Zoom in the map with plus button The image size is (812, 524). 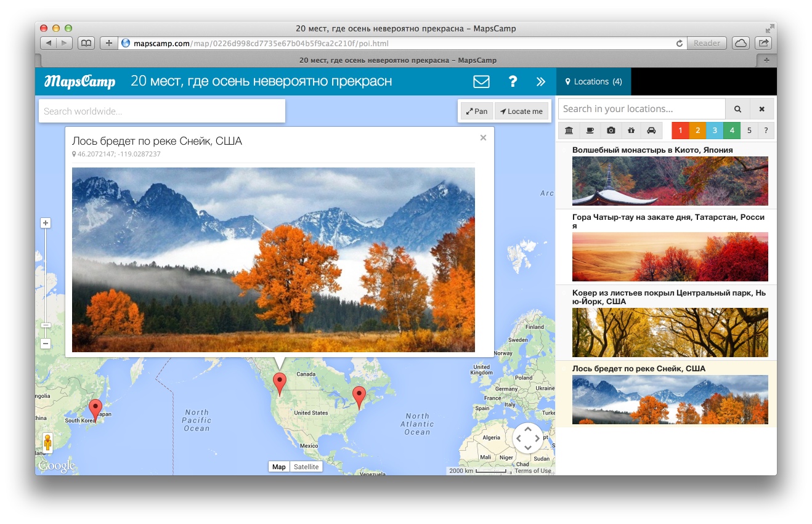click(x=46, y=223)
